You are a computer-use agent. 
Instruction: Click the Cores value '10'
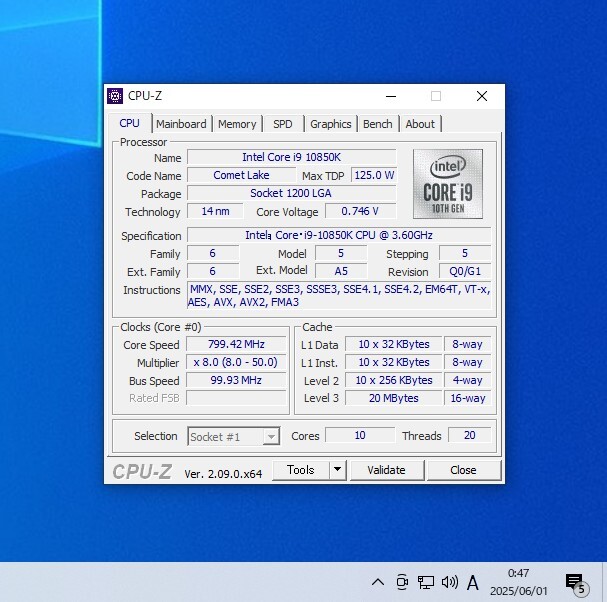360,435
